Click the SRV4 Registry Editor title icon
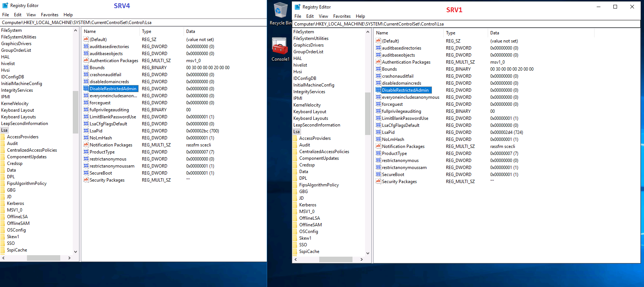Viewport: 644px width, 287px height. (5, 5)
